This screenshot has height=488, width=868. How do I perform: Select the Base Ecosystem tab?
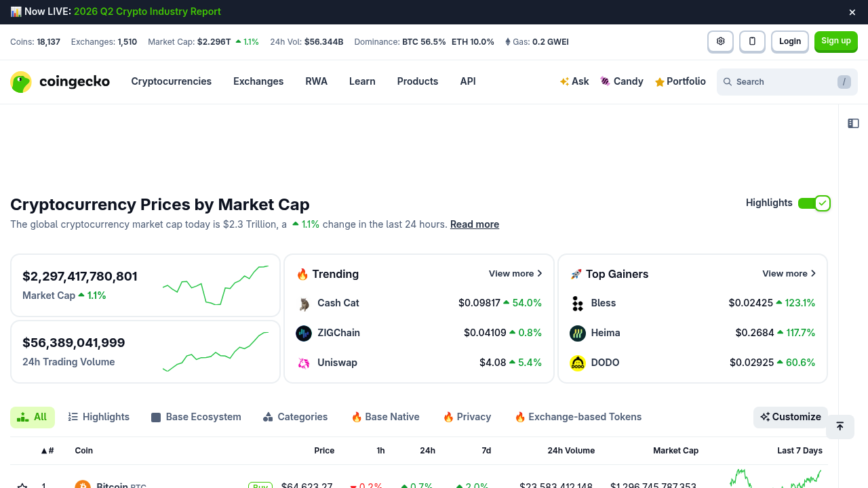196,418
